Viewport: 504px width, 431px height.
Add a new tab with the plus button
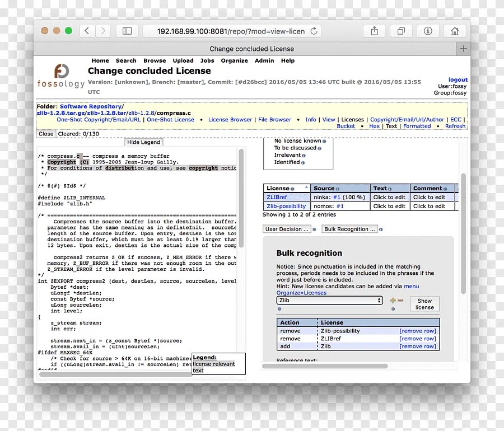point(463,49)
